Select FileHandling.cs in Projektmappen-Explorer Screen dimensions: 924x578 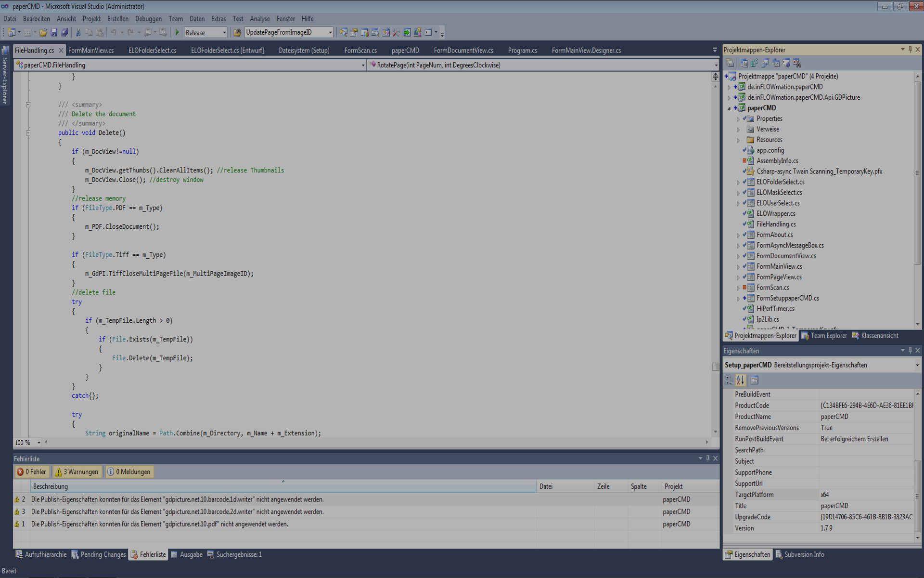[x=776, y=224]
